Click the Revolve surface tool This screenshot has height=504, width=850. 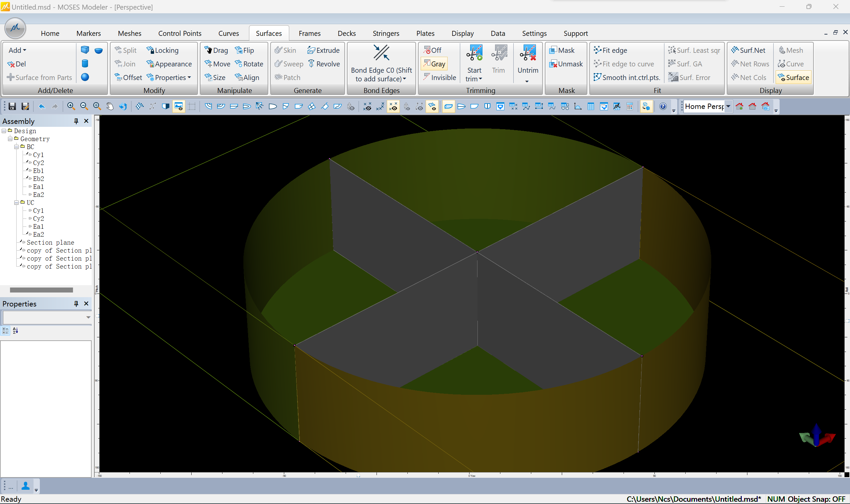click(x=324, y=64)
